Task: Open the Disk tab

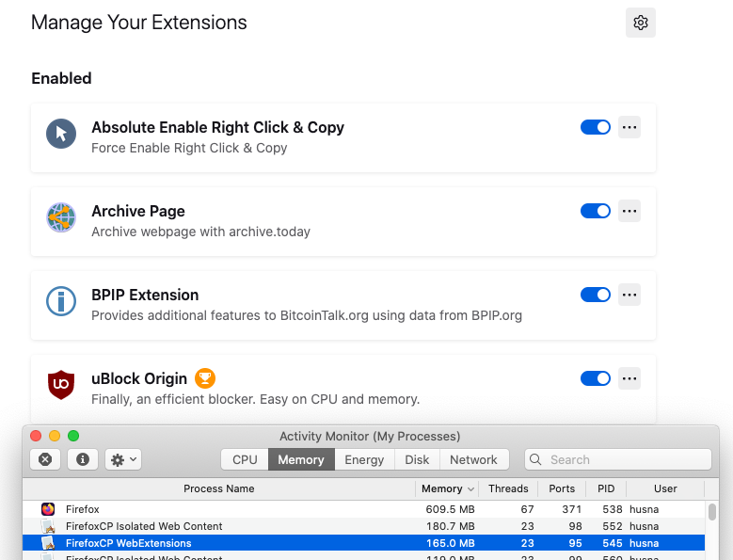Action: point(417,459)
